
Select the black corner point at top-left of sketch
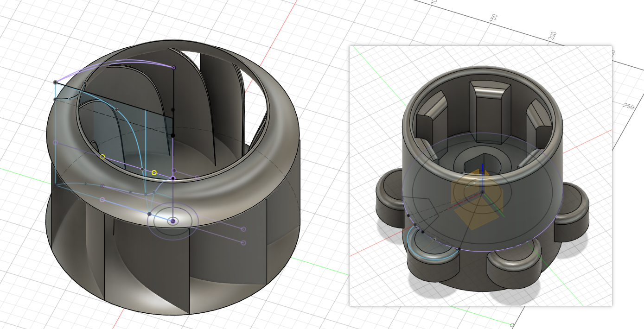[x=55, y=82]
